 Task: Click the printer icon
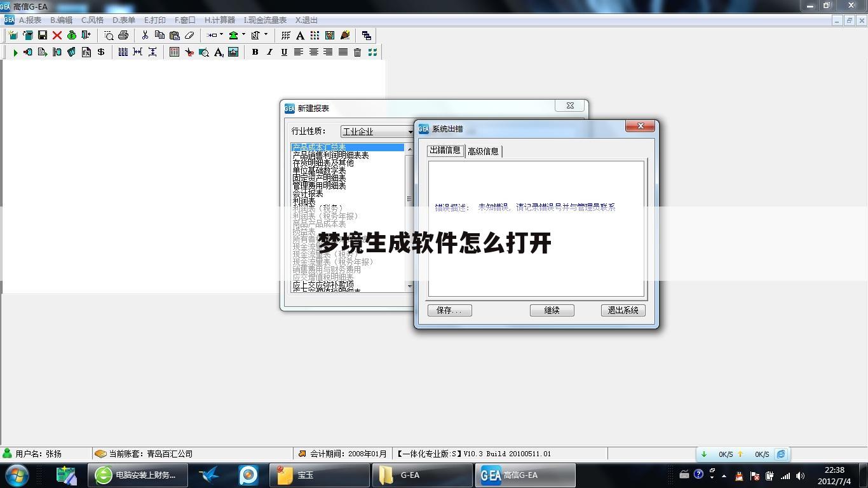tap(123, 36)
